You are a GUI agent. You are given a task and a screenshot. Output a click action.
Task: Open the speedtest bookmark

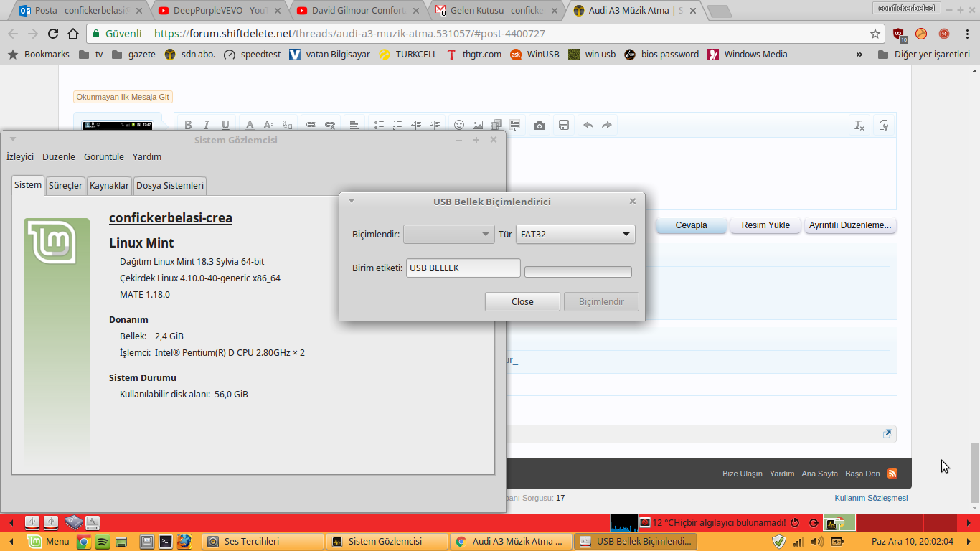(253, 55)
